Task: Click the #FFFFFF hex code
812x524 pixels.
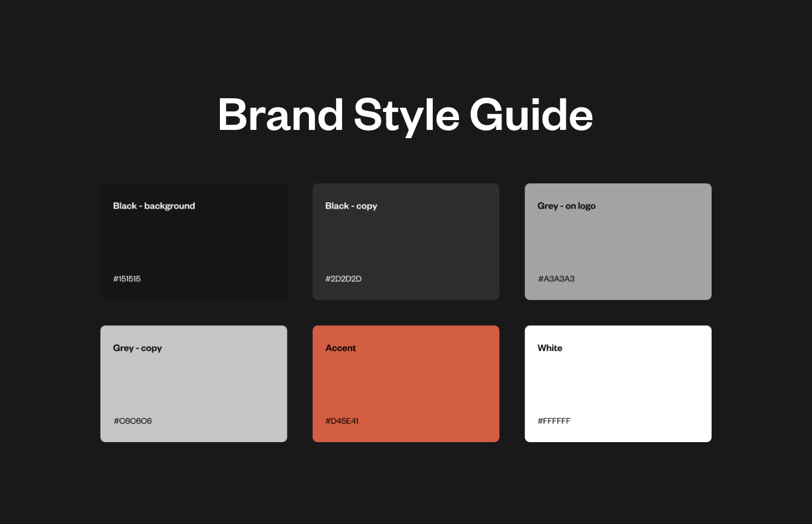Action: 554,421
